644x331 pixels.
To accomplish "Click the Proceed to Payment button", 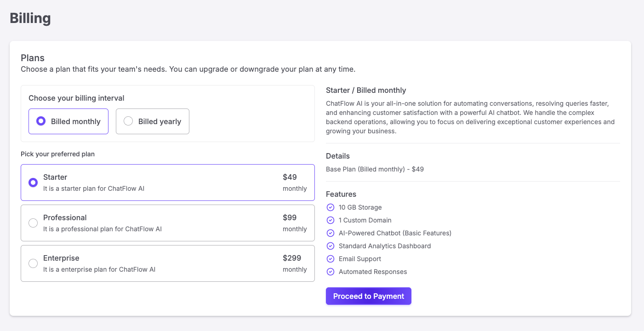I will 369,296.
